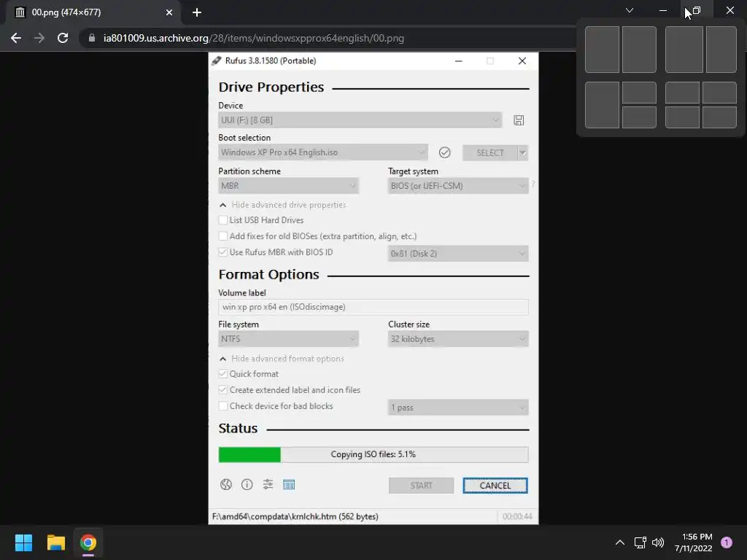Toggle Use Rufus MBR with BIOS ID

(x=223, y=252)
